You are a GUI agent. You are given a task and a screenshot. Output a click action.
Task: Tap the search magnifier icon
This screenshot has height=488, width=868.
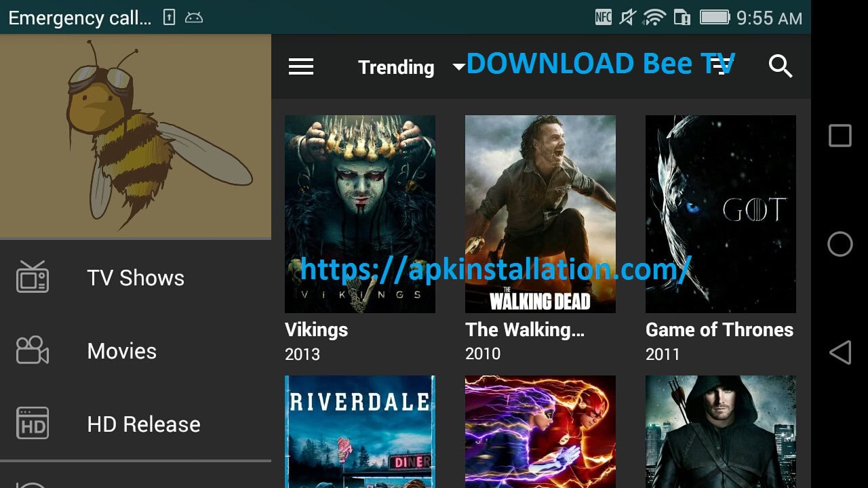(x=781, y=66)
